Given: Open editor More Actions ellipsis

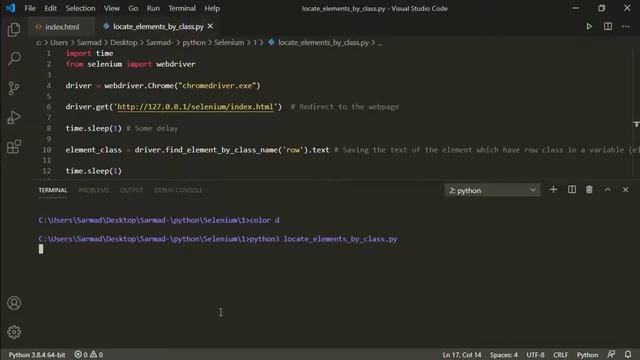Looking at the screenshot, I should (x=626, y=27).
